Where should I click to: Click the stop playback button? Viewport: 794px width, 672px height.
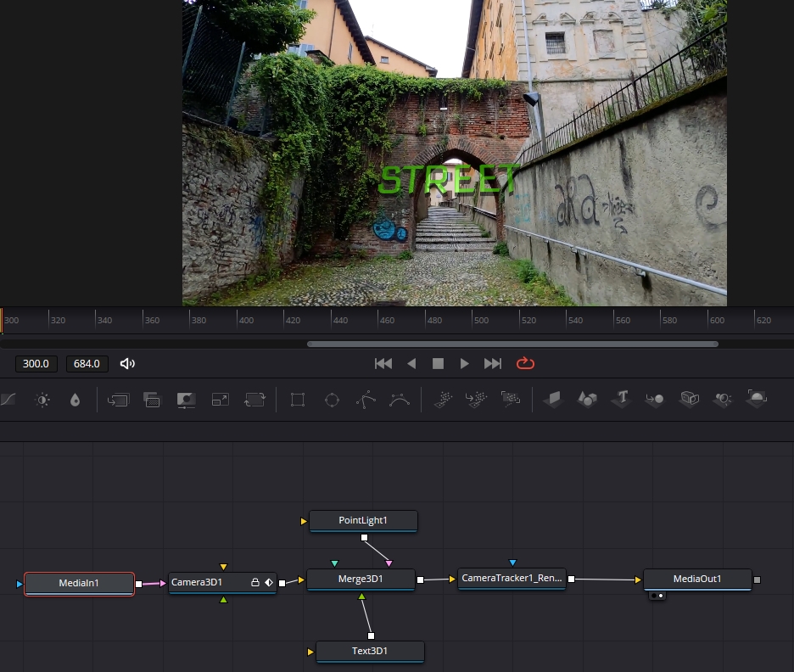click(x=438, y=363)
